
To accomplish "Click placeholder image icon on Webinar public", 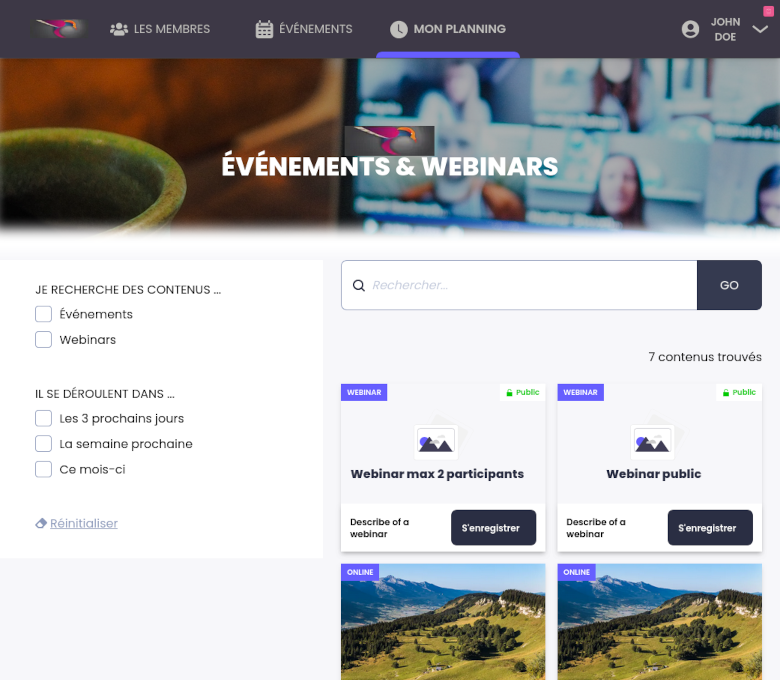I will [653, 440].
